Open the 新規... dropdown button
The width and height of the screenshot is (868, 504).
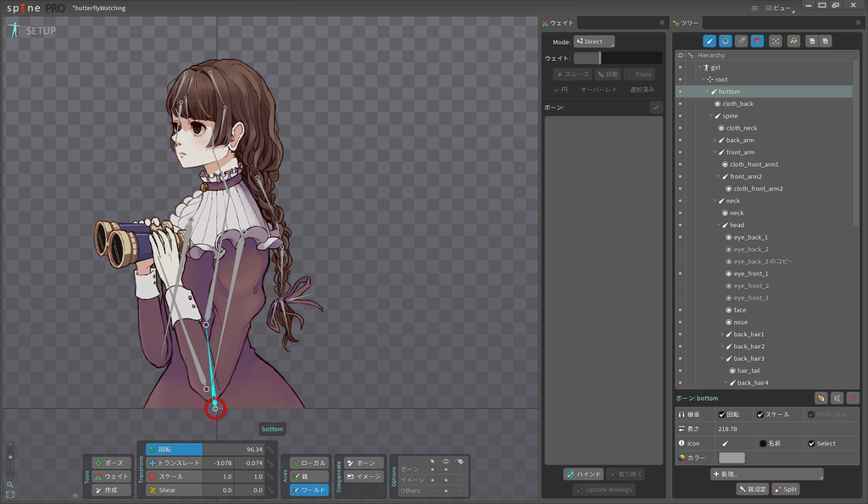pos(766,474)
